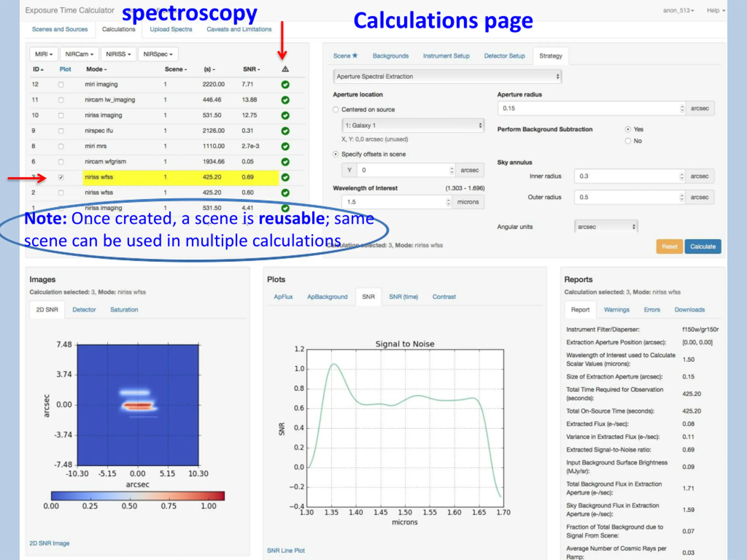Click warning triangle column header icon
This screenshot has height=560, width=747.
[285, 69]
